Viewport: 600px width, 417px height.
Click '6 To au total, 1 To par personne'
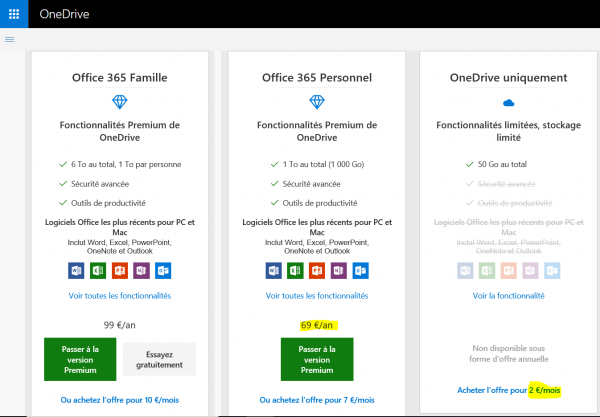click(126, 165)
